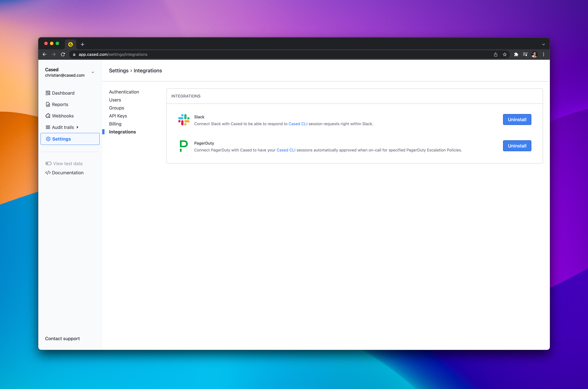Click the lock icon in address bar
The width and height of the screenshot is (588, 389).
click(x=74, y=55)
